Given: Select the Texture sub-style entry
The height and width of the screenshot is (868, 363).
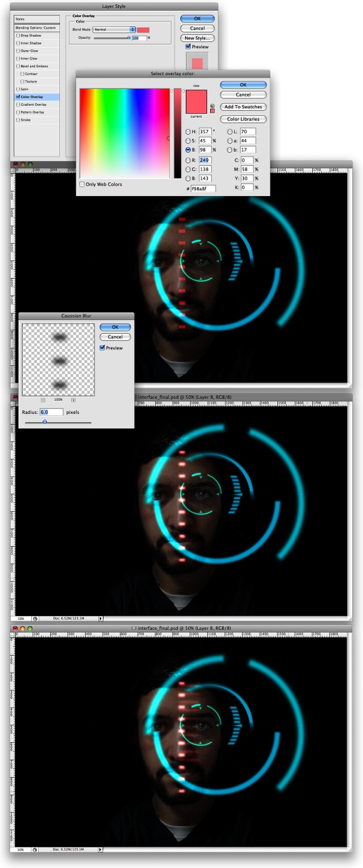Looking at the screenshot, I should click(x=37, y=81).
